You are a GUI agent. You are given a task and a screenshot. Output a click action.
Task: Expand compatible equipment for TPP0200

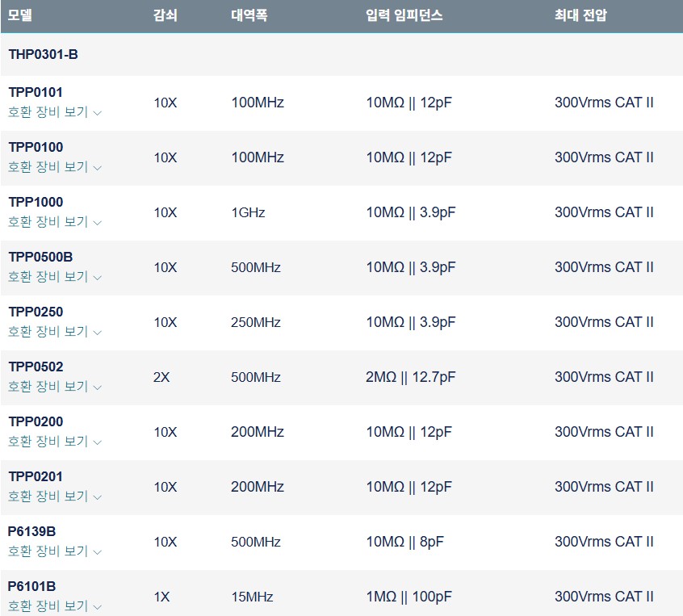[55, 442]
